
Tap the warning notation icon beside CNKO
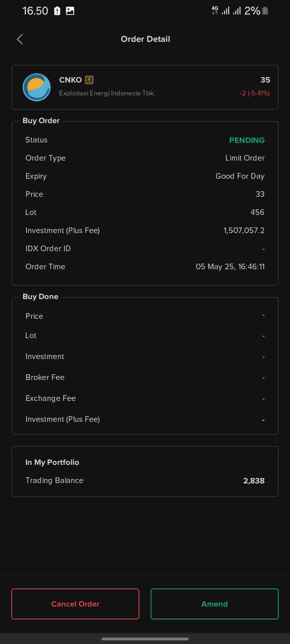(89, 80)
